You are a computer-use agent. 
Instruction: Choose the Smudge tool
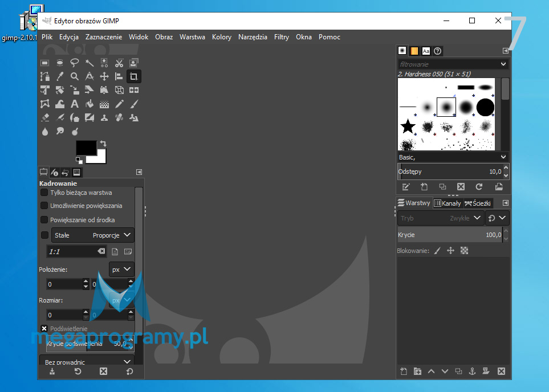click(x=60, y=131)
